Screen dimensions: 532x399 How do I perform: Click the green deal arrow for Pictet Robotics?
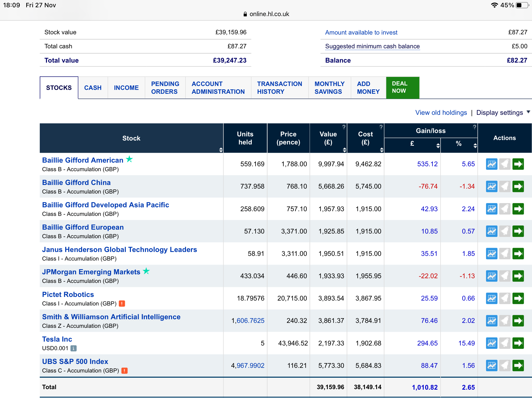[x=518, y=298]
